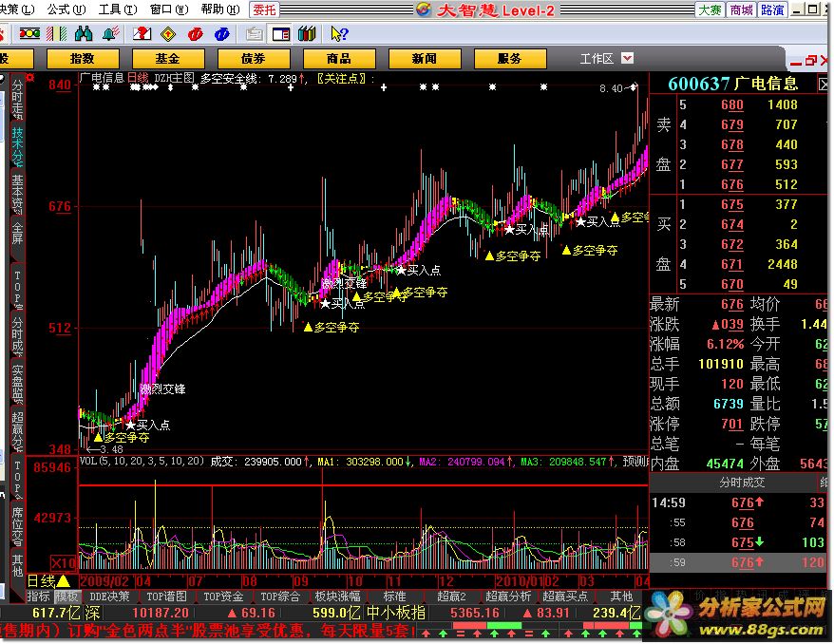Expand the 工作区 workspace dropdown
834x644 pixels.
point(627,58)
